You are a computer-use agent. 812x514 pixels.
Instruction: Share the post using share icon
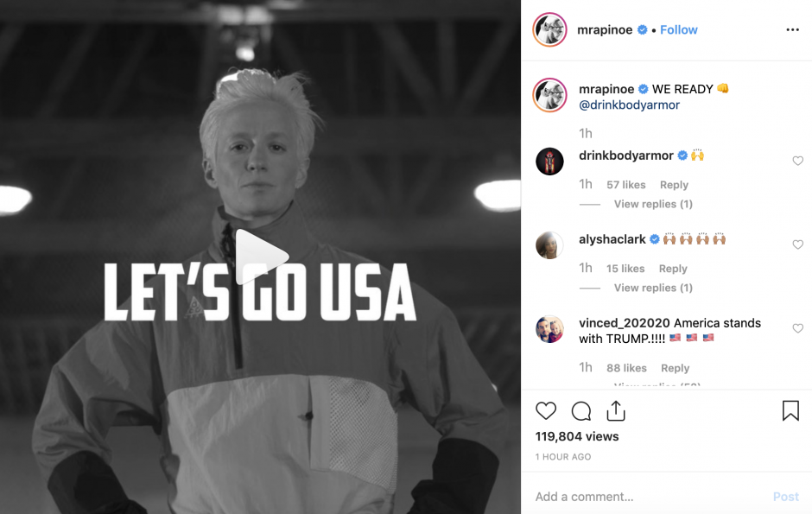pos(616,410)
